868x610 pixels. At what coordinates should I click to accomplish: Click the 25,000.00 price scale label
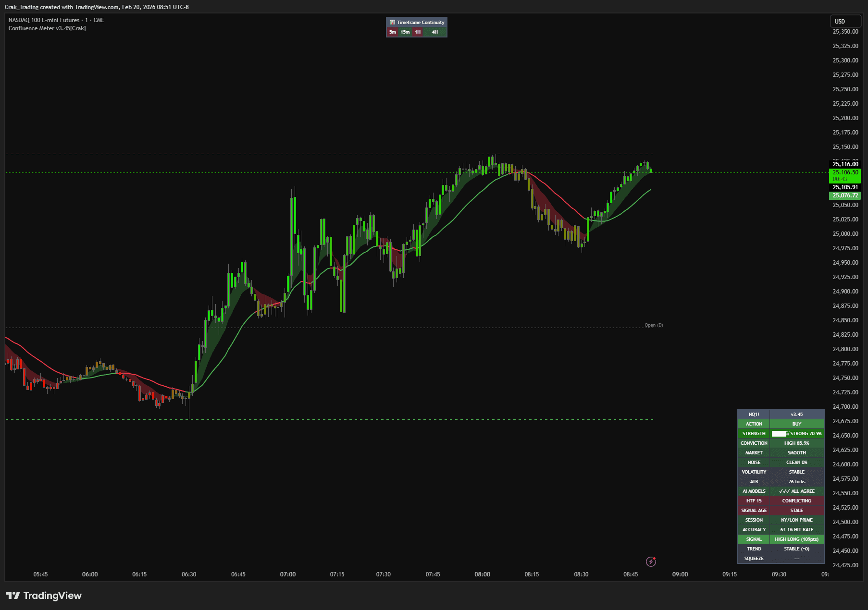tap(845, 234)
